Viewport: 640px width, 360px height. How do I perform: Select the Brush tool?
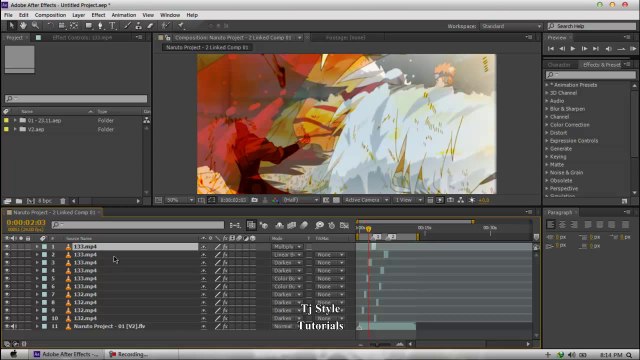pos(127,26)
